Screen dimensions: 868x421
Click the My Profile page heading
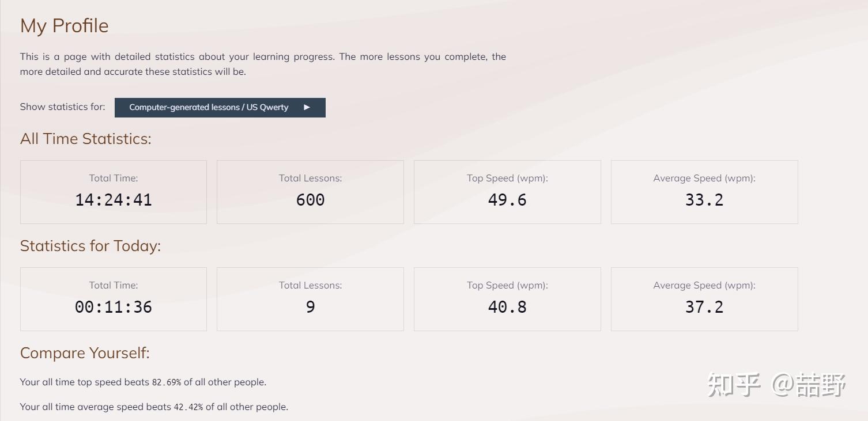(65, 26)
